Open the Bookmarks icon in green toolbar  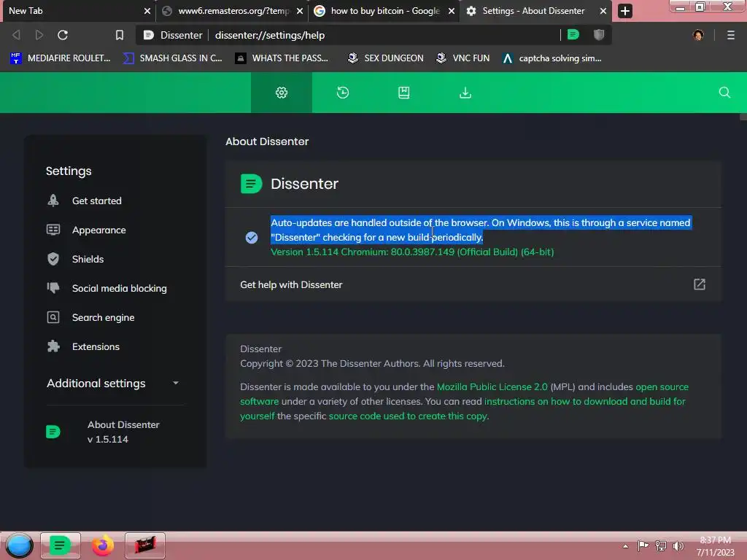tap(404, 93)
